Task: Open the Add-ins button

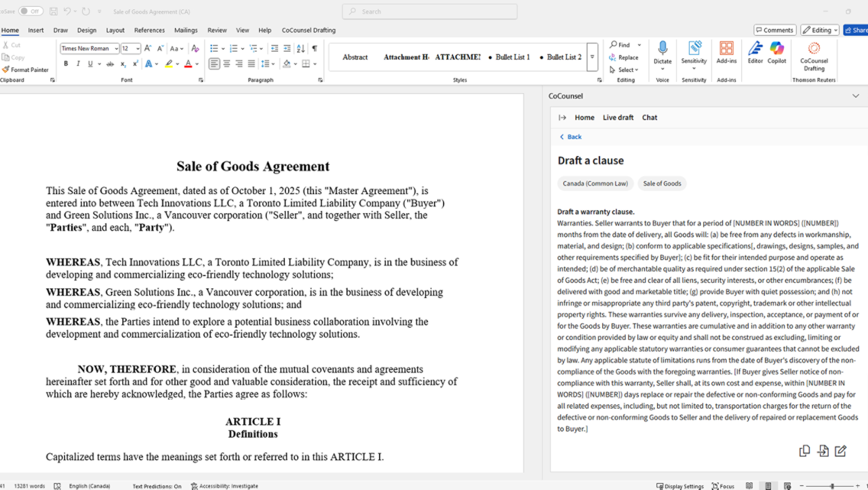Action: point(726,52)
